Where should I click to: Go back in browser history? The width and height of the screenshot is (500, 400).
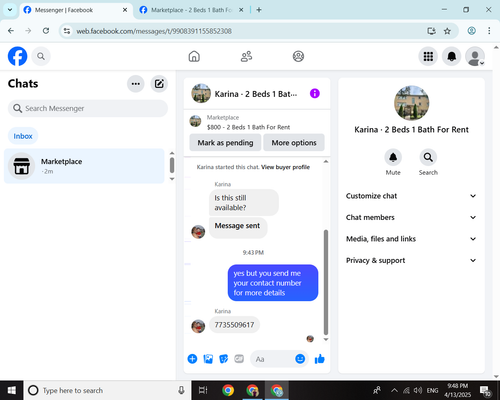(x=11, y=31)
